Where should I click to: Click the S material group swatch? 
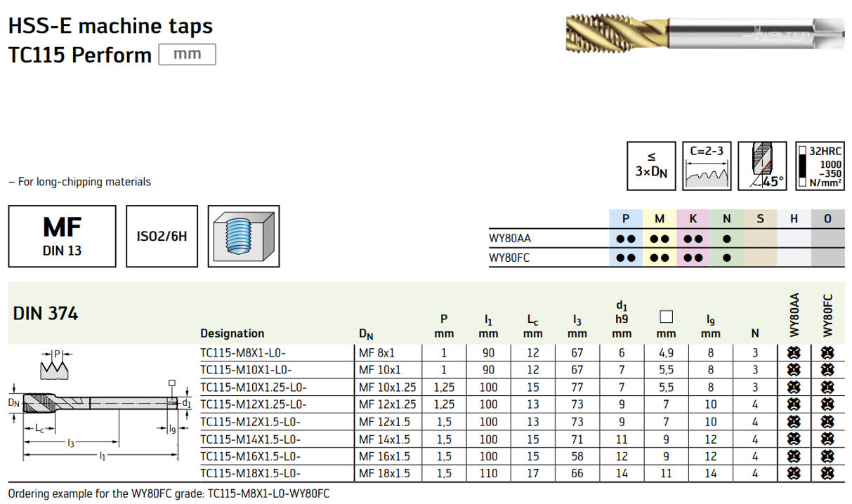click(760, 219)
